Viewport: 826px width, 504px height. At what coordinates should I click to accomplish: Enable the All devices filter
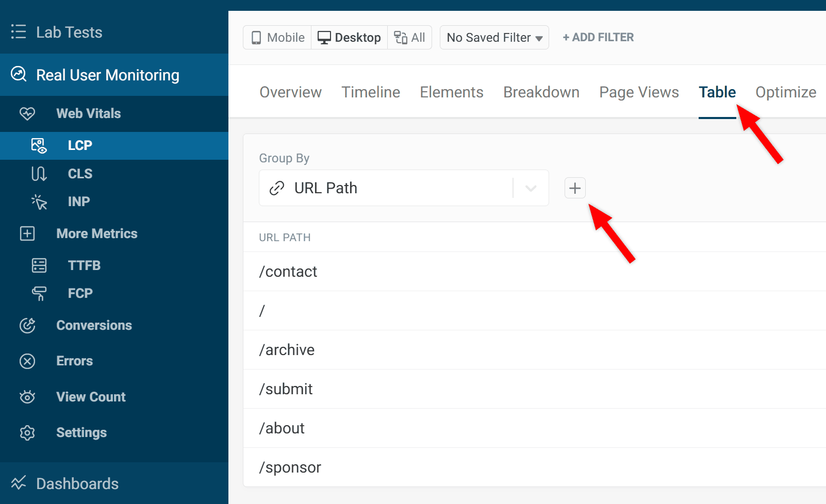tap(409, 37)
